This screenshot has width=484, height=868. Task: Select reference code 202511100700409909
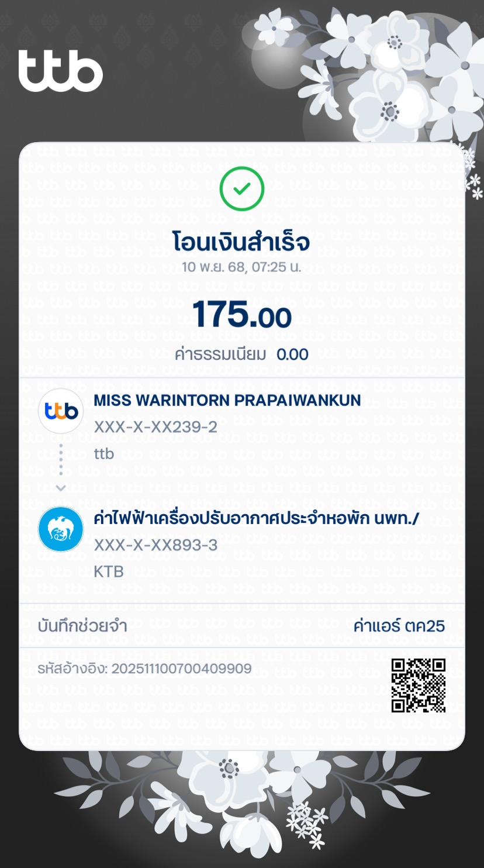click(145, 669)
